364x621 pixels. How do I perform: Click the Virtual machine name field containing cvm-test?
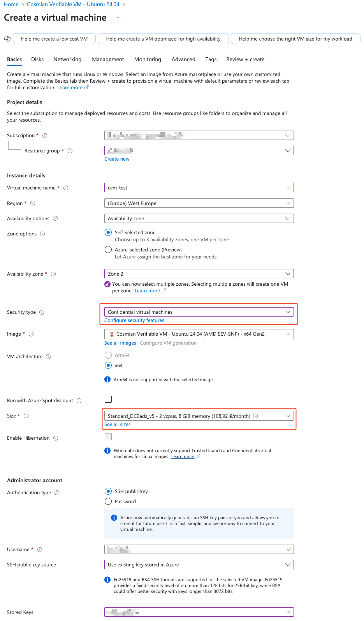[x=199, y=188]
